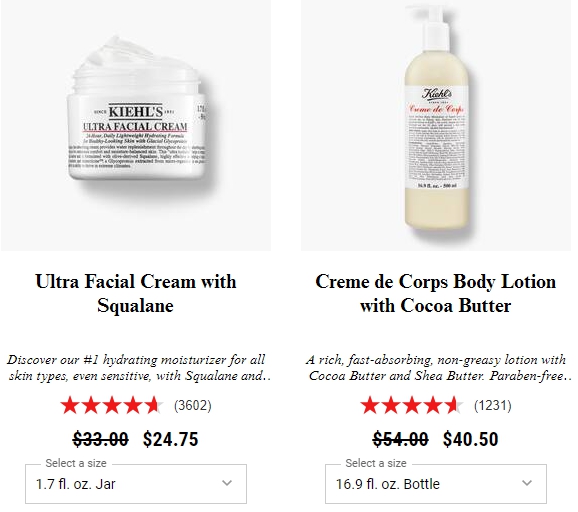Open the Creme de Corps bottle product image
Viewport: 578px width, 512px height.
click(x=436, y=125)
